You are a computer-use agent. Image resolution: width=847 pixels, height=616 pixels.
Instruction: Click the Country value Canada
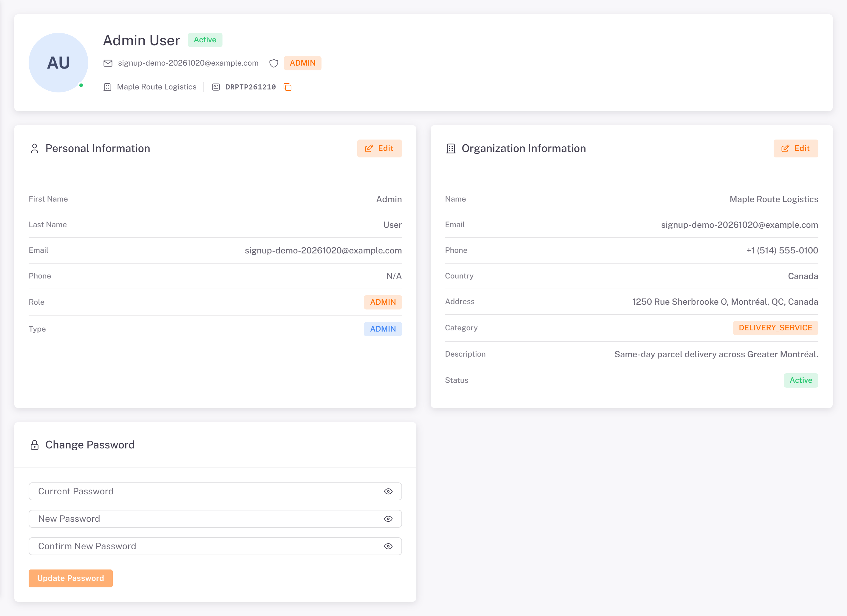coord(803,276)
